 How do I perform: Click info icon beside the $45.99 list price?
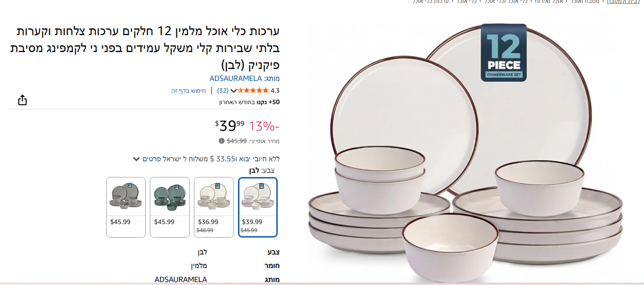(221, 141)
